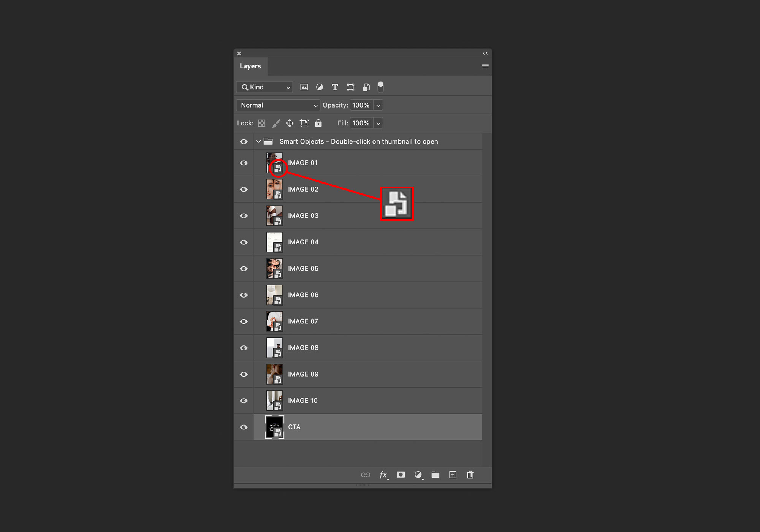Filter layers by pixel layer icon
Screen dimensions: 760x532
[x=304, y=87]
